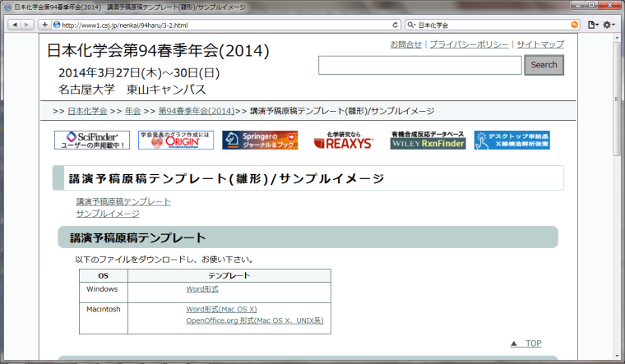Open the page menu icon
625x364 pixels.
pyautogui.click(x=593, y=25)
